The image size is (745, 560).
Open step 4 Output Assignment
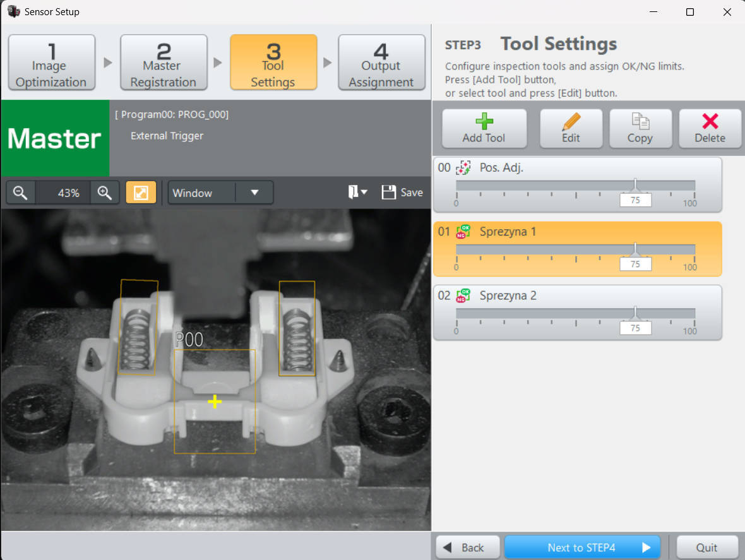pyautogui.click(x=381, y=63)
